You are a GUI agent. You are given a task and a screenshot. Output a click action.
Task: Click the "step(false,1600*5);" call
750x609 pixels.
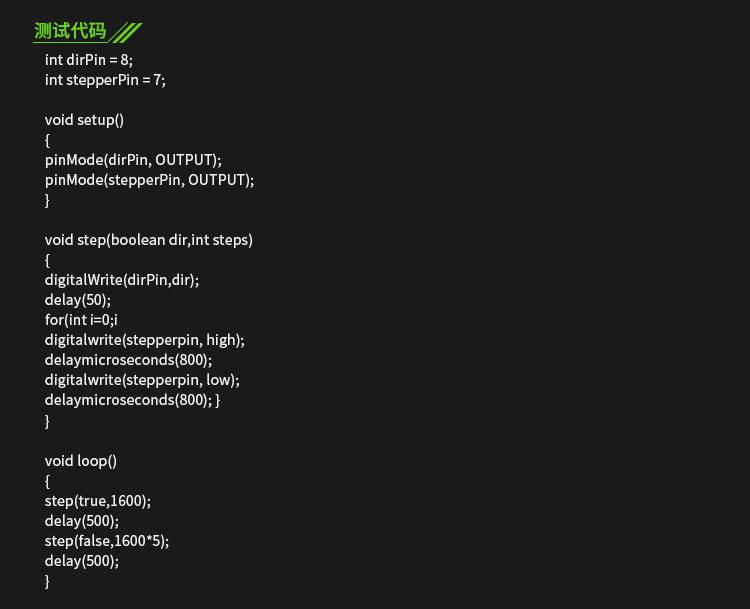(107, 541)
